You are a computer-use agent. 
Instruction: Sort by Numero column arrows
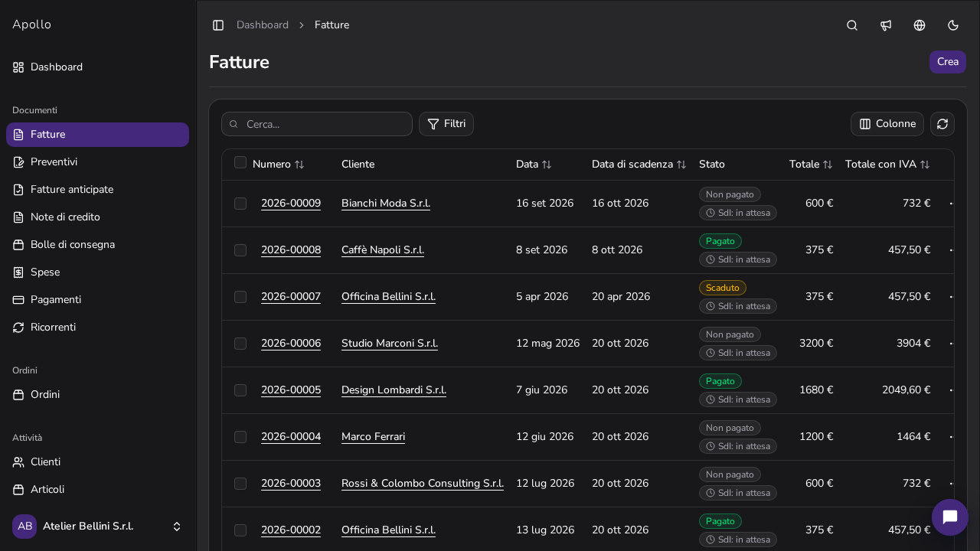pyautogui.click(x=299, y=165)
